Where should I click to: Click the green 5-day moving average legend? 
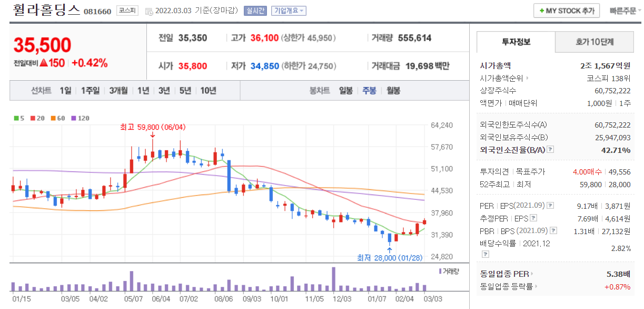(x=18, y=118)
